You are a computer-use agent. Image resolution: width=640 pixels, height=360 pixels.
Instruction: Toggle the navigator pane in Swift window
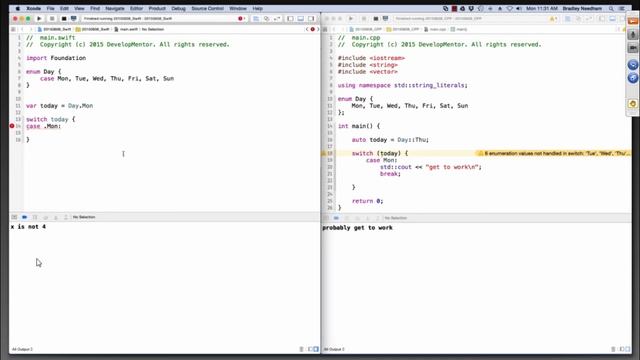(290, 18)
